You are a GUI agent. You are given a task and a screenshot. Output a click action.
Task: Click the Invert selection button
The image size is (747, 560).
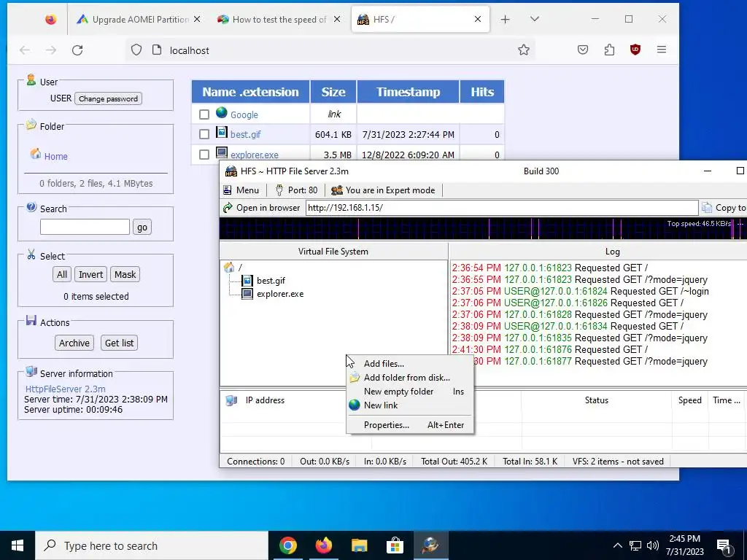(x=90, y=274)
